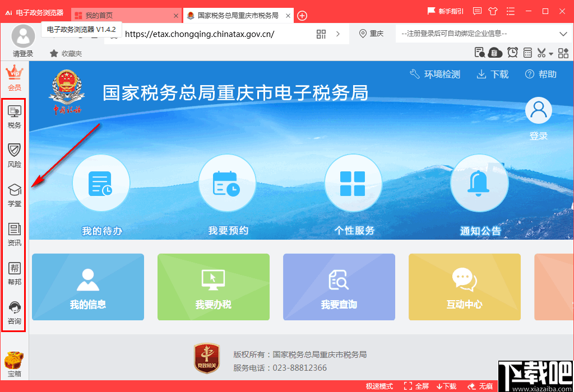
Task: Launch the calculator tool in the toolbar
Action: click(x=527, y=52)
